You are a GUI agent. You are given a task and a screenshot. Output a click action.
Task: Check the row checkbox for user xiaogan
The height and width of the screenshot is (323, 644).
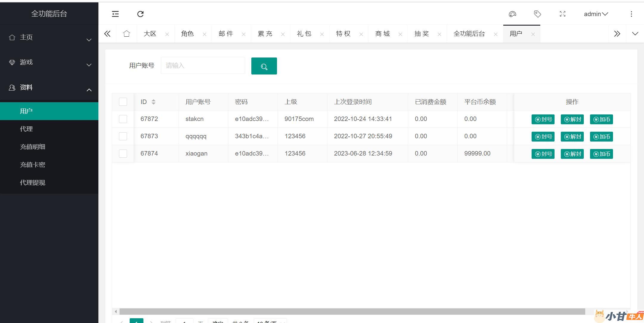point(123,154)
